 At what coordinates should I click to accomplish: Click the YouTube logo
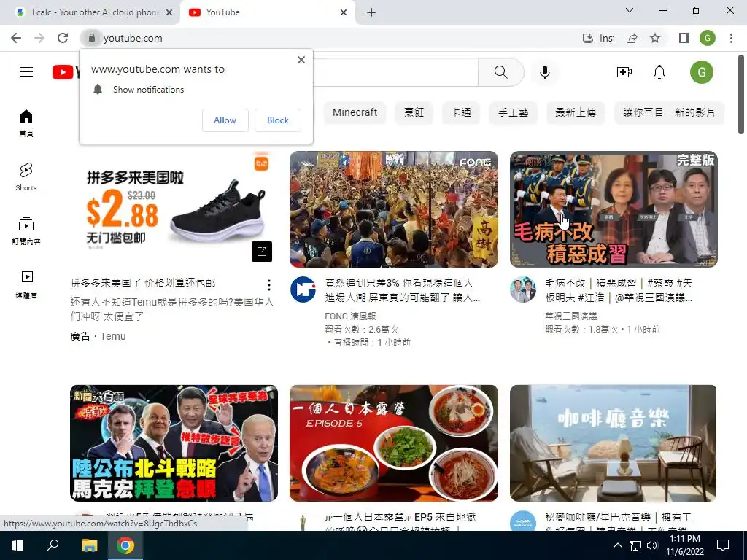coord(66,72)
